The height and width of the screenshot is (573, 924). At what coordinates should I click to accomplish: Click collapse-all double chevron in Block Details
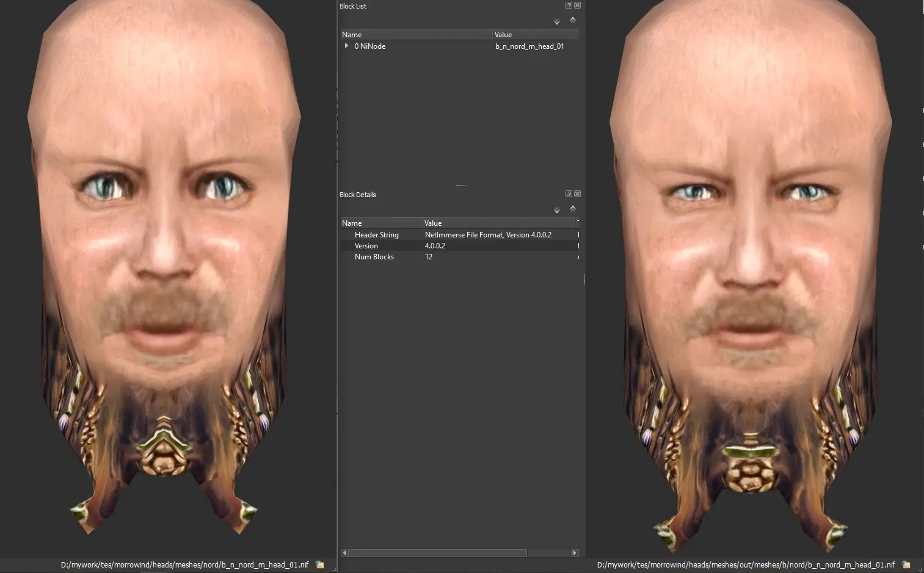point(573,208)
